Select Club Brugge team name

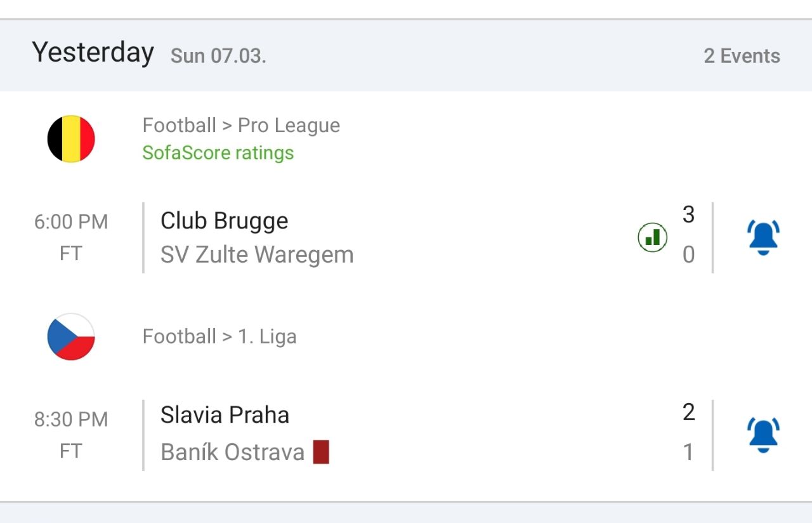click(225, 221)
